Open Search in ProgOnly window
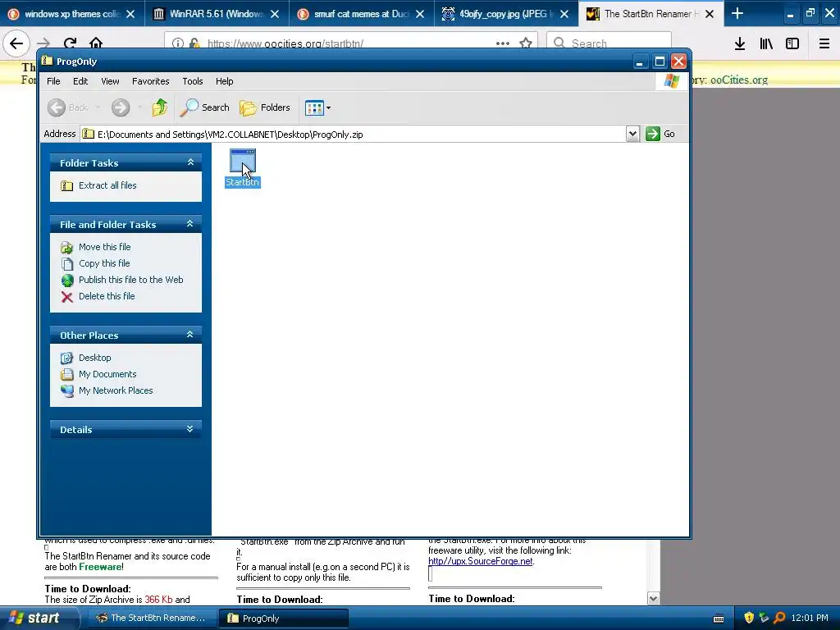 pos(204,107)
